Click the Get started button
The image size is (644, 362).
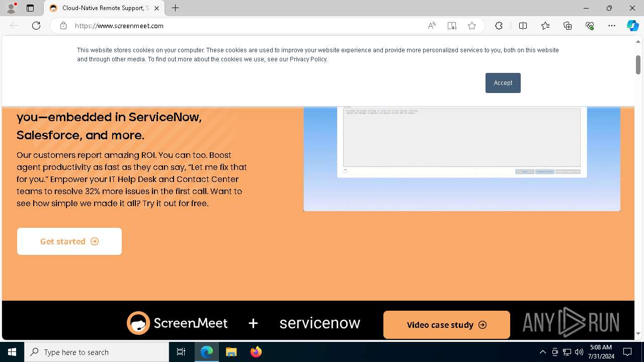tap(69, 241)
